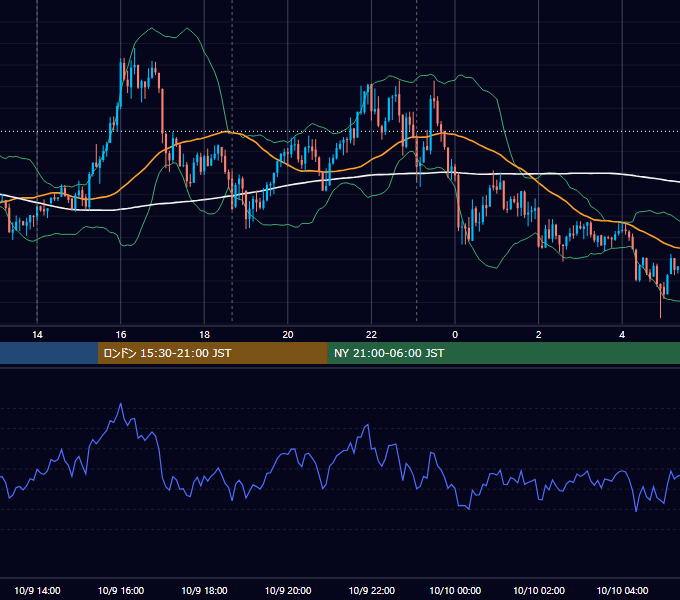Click hour label 16 on upper axis
This screenshot has height=600, width=680.
(121, 335)
